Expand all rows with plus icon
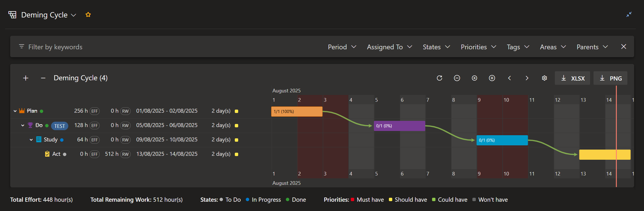Screen dimensions: 644x211 click(x=26, y=78)
